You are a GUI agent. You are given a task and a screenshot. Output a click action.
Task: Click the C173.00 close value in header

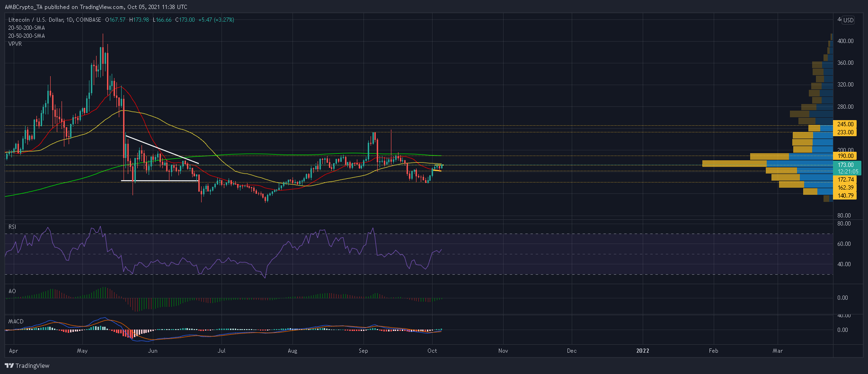pyautogui.click(x=185, y=20)
